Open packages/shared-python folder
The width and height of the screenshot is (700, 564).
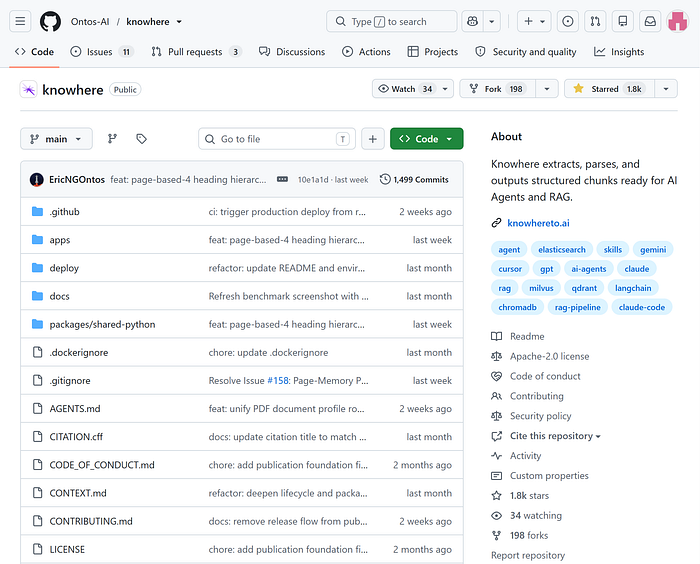click(102, 324)
